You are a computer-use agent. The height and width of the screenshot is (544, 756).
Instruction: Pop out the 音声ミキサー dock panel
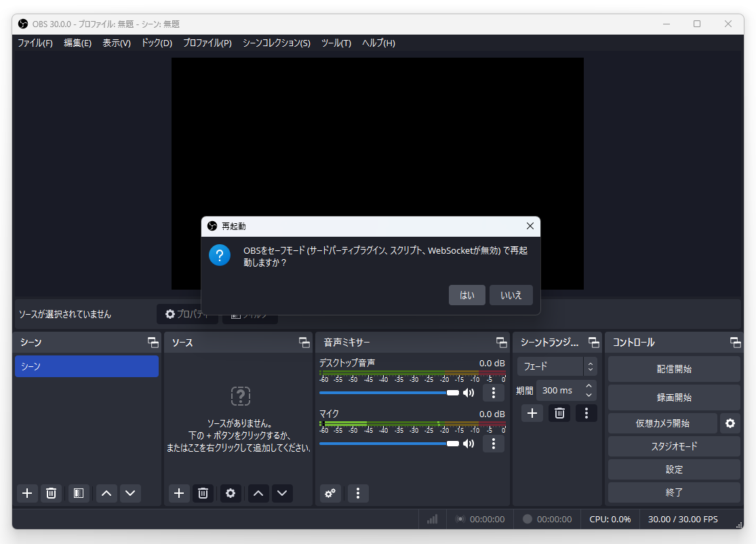click(x=502, y=343)
